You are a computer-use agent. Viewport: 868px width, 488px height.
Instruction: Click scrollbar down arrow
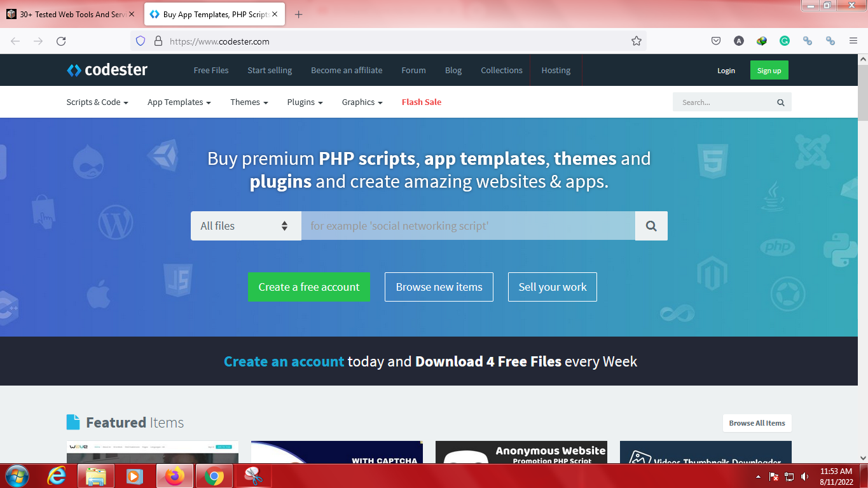tap(863, 457)
